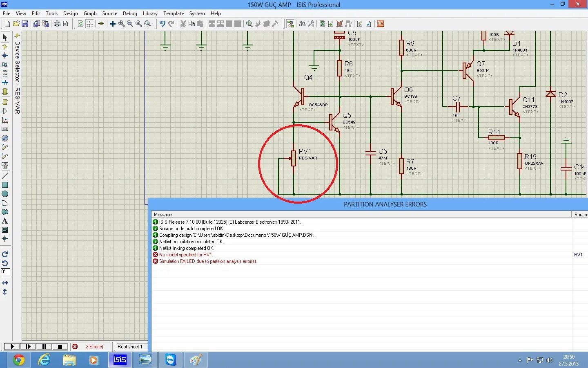Image resolution: width=588 pixels, height=368 pixels.
Task: Transfer netlist to ARES
Action: coord(380,24)
